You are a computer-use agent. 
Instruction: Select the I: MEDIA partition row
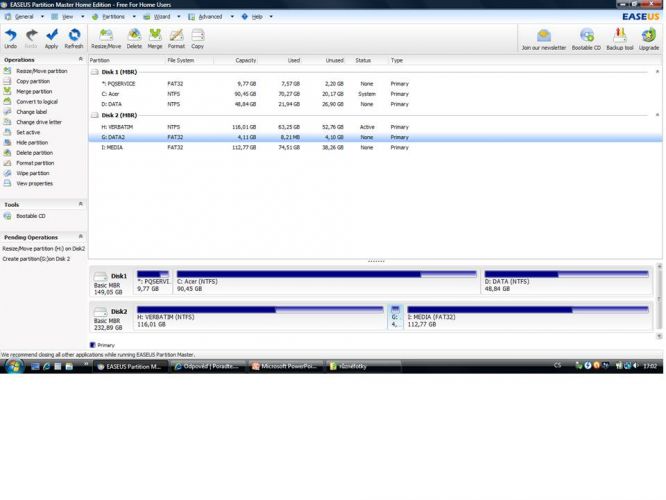[375, 147]
